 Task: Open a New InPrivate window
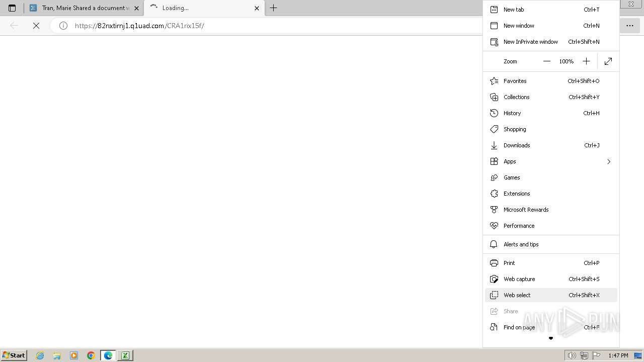[551, 42]
